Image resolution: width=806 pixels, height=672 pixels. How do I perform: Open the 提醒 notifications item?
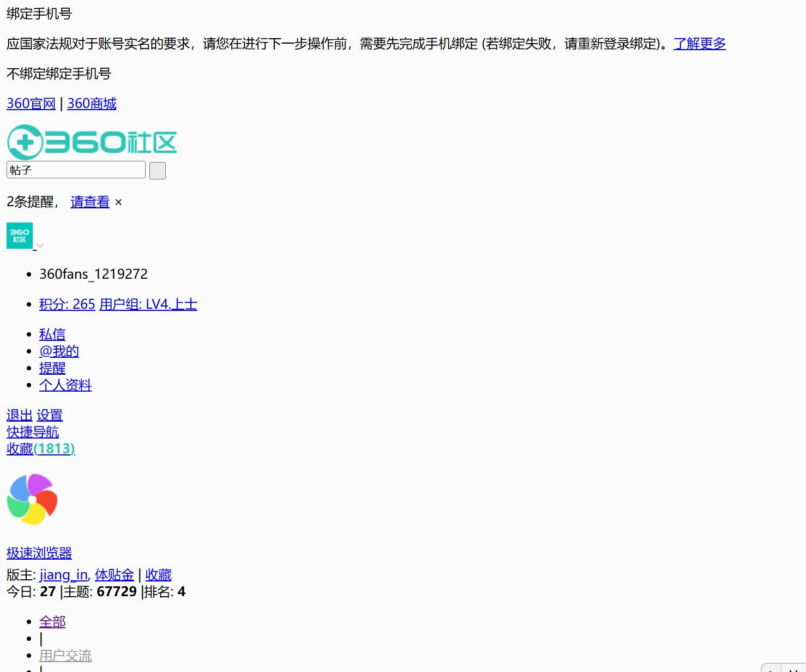coord(52,368)
